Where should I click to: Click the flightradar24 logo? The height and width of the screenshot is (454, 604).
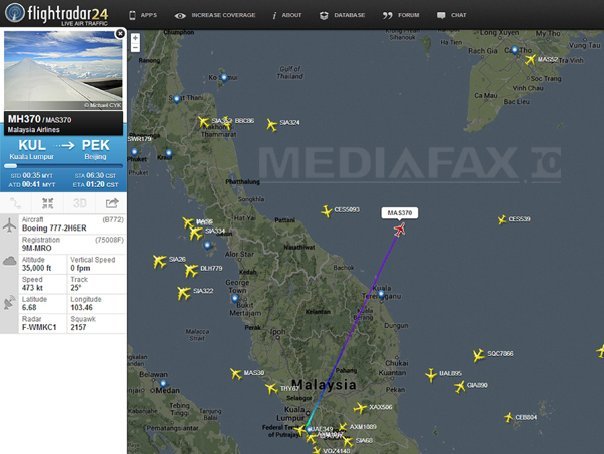[x=55, y=14]
